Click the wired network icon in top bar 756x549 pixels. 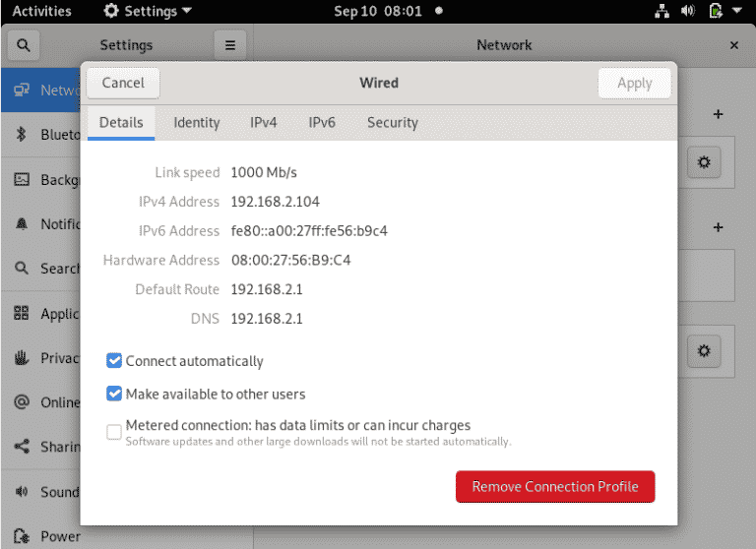pos(661,11)
